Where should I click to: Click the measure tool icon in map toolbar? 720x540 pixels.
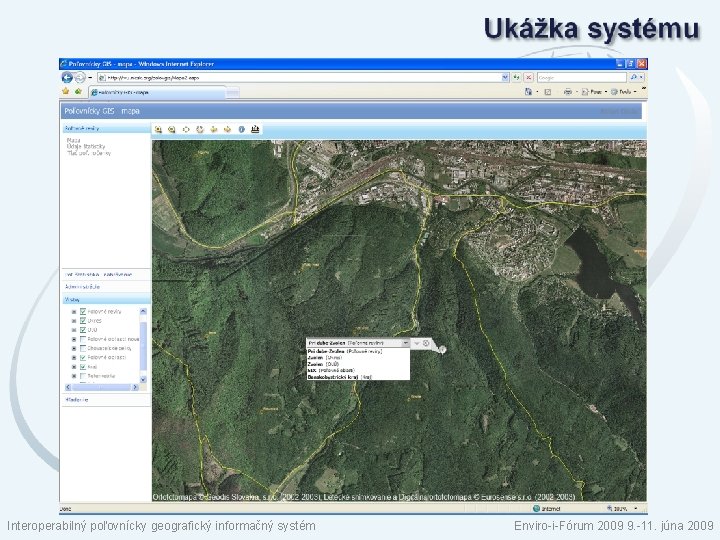pyautogui.click(x=255, y=129)
